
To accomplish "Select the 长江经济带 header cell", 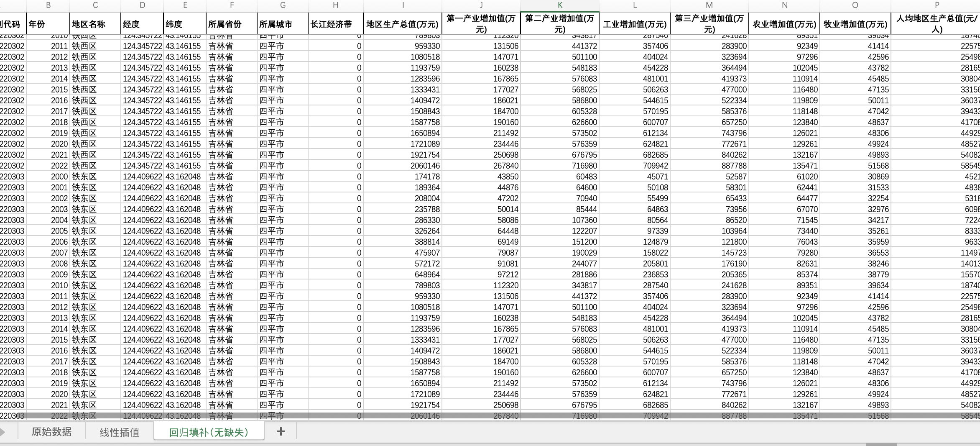I will (x=335, y=24).
